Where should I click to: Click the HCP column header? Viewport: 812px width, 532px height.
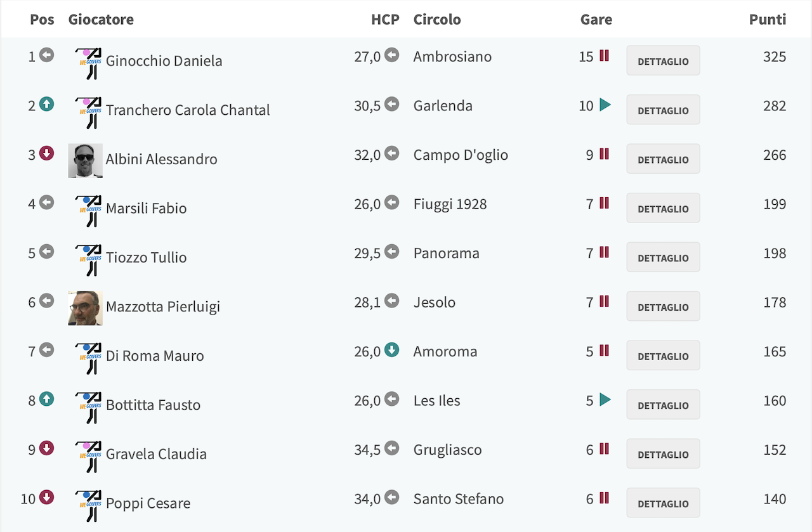[385, 19]
